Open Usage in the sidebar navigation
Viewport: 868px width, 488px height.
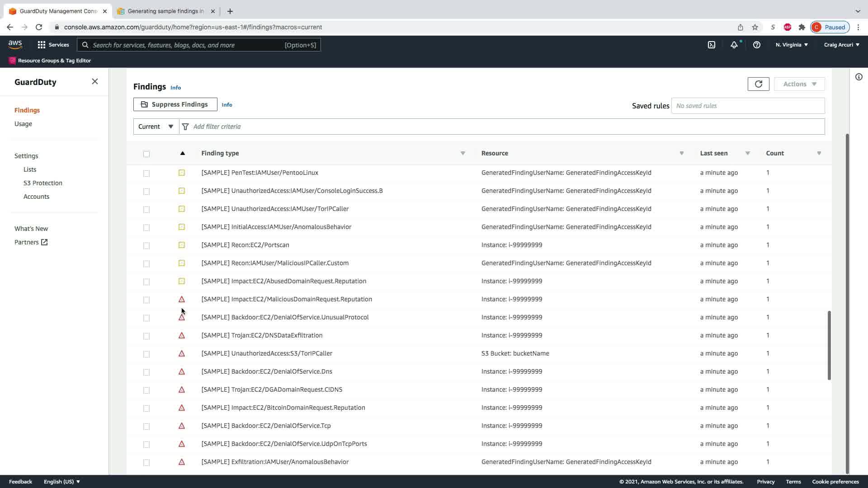[23, 124]
